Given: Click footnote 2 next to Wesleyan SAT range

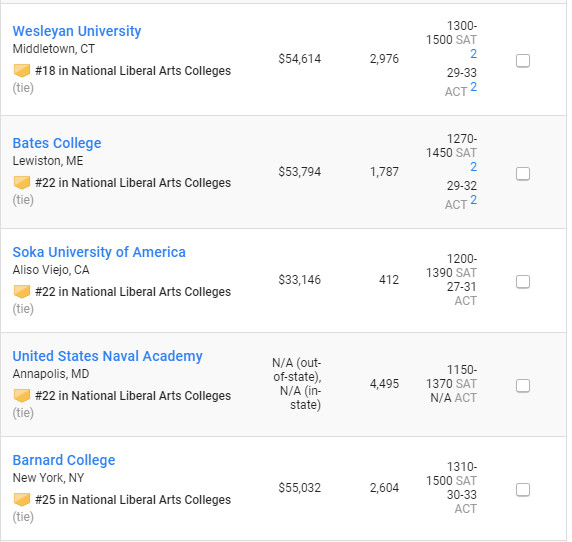Looking at the screenshot, I should pos(474,54).
